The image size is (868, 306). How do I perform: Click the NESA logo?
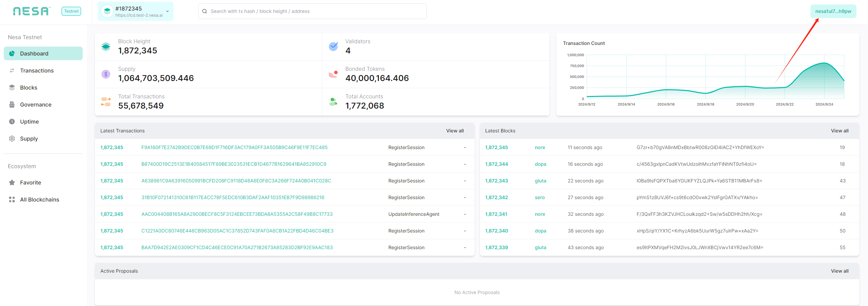pos(31,11)
